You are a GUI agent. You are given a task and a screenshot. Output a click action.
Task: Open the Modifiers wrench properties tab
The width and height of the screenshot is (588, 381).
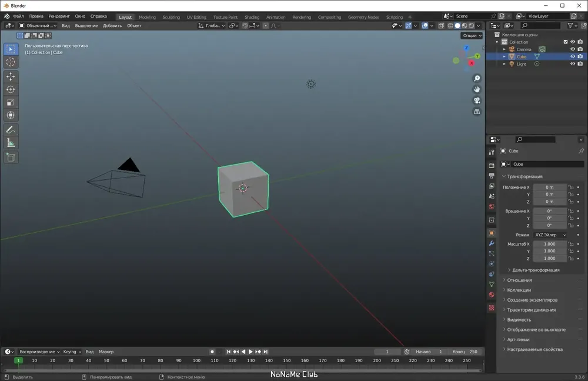tap(492, 243)
